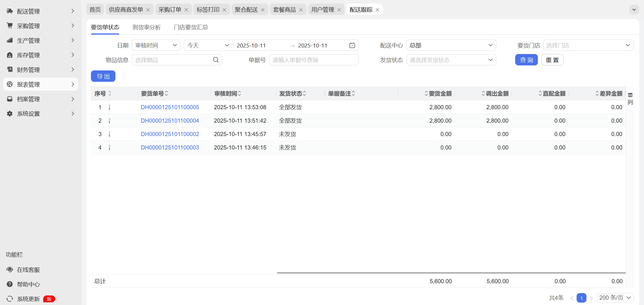Open order link DH0000125101100005

tap(170, 107)
